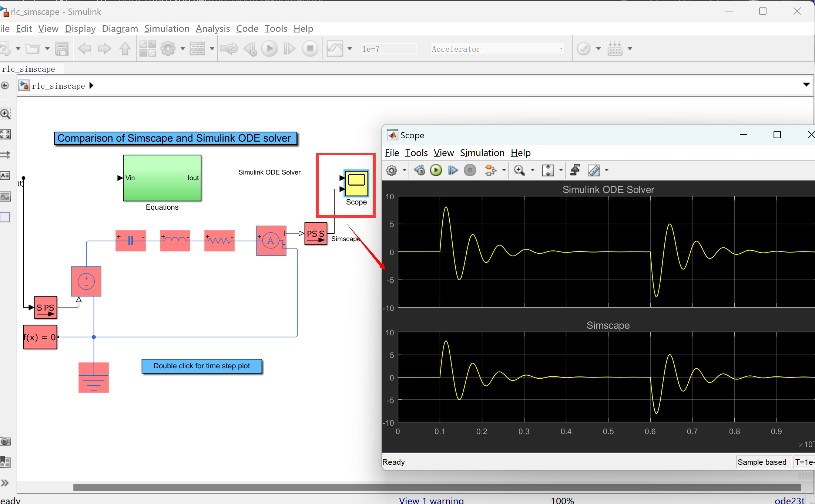Viewport: 815px width, 504px height.
Task: Open the Cursor Measurements ruler icon in Scope
Action: (593, 170)
